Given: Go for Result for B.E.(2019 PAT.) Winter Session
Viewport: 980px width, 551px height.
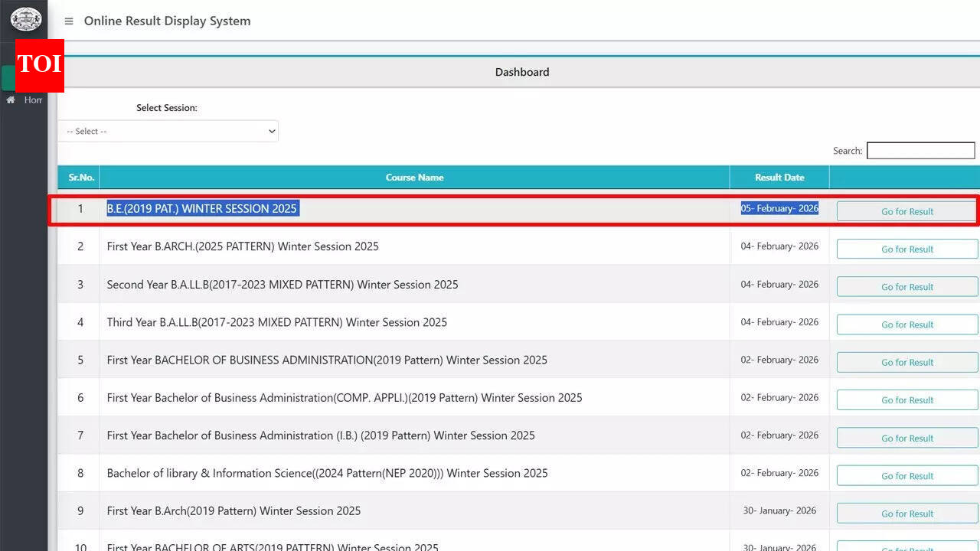Looking at the screenshot, I should 906,210.
